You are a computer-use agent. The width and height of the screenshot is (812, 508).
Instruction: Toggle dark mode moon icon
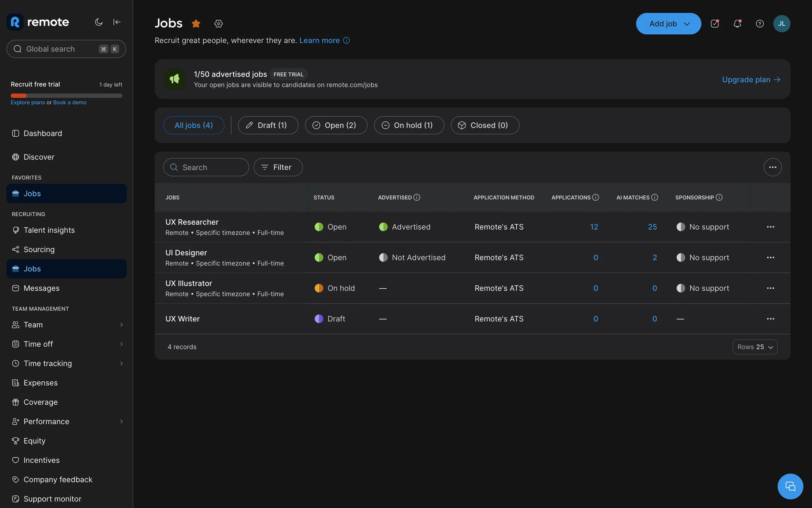pyautogui.click(x=99, y=22)
